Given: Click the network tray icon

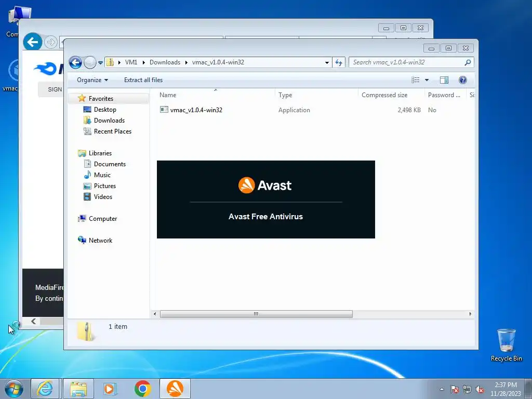Looking at the screenshot, I should 467,390.
